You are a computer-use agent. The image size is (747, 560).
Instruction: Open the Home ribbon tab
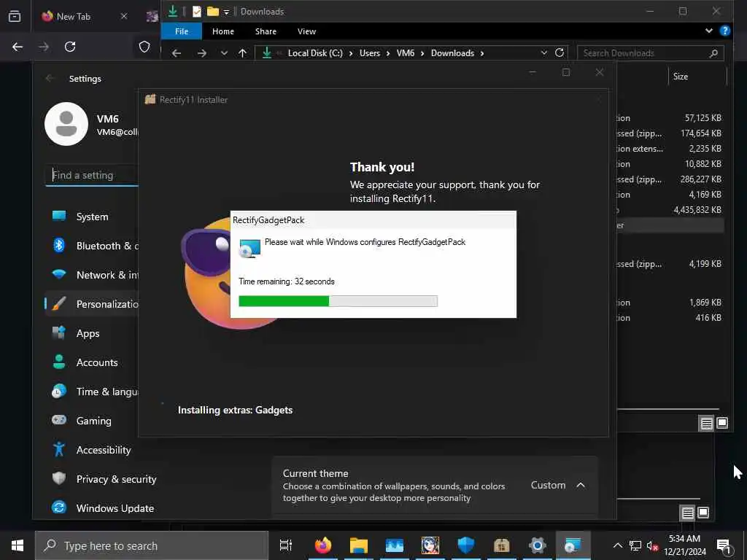pos(223,31)
